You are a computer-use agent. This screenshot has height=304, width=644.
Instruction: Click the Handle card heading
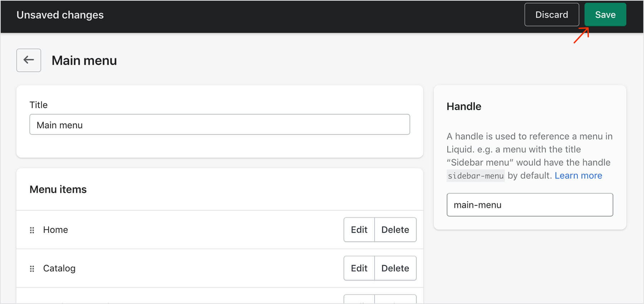[x=464, y=106]
